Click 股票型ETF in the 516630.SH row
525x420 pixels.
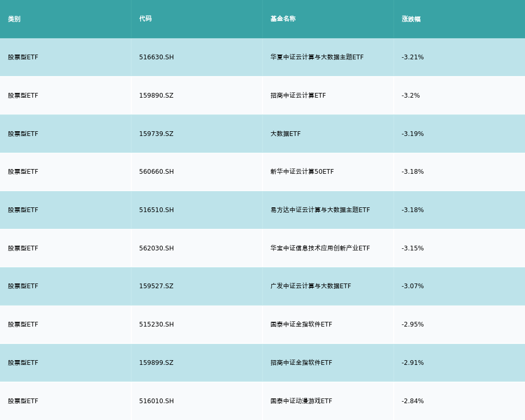coord(23,57)
